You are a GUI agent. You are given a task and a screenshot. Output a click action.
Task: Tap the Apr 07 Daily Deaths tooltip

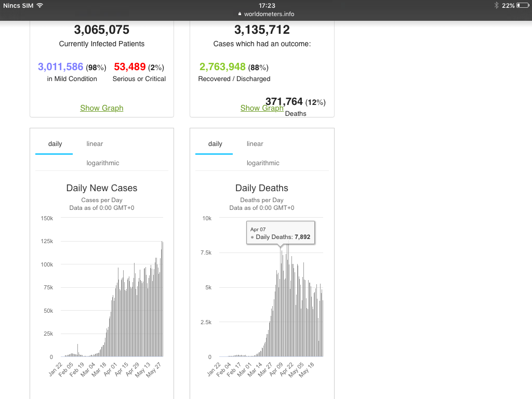pos(281,233)
